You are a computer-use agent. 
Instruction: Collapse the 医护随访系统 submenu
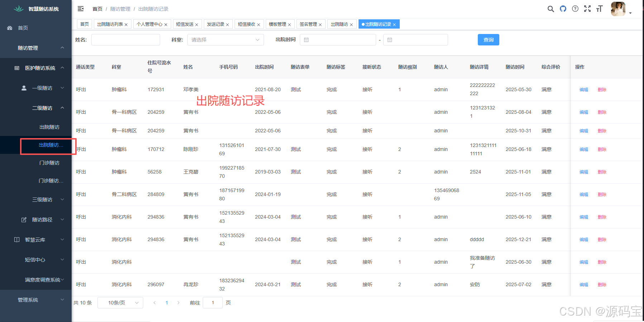point(36,68)
